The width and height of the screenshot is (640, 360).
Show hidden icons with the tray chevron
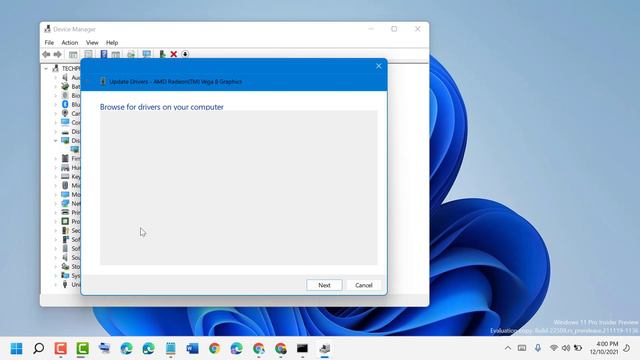coord(508,348)
